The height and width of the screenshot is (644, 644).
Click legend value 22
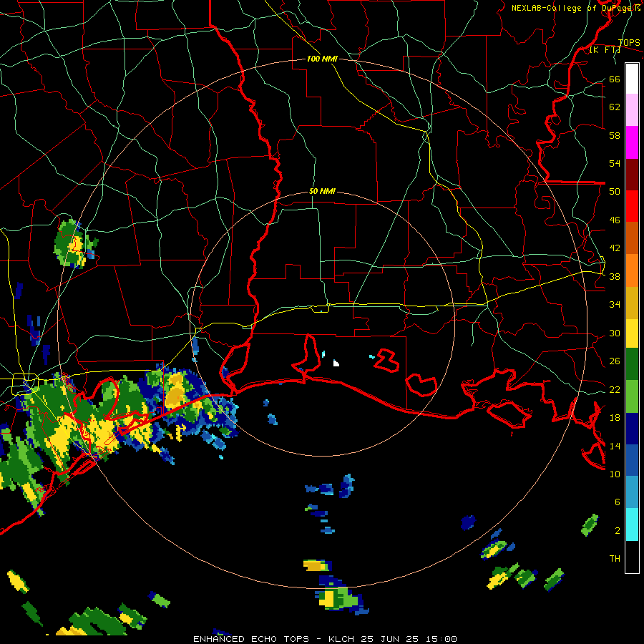pyautogui.click(x=615, y=389)
